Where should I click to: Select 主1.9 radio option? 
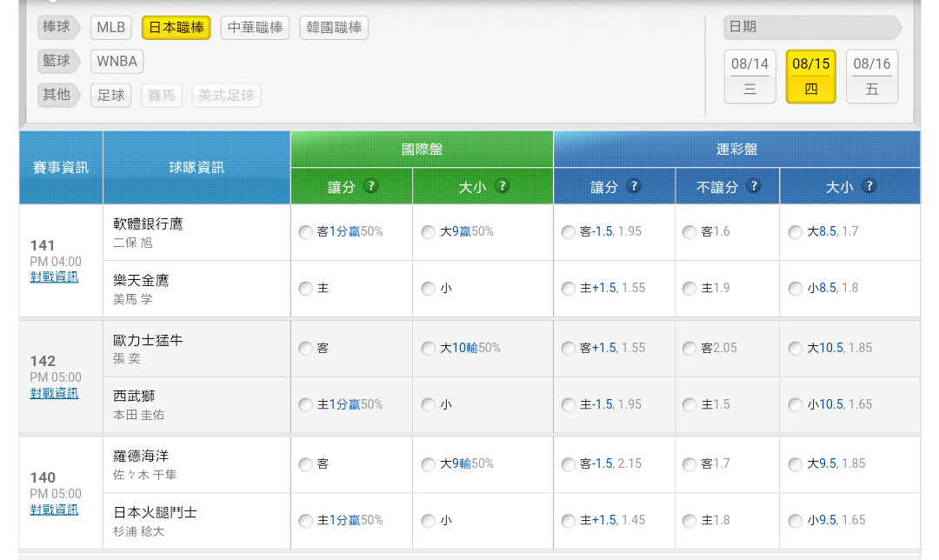coord(689,289)
